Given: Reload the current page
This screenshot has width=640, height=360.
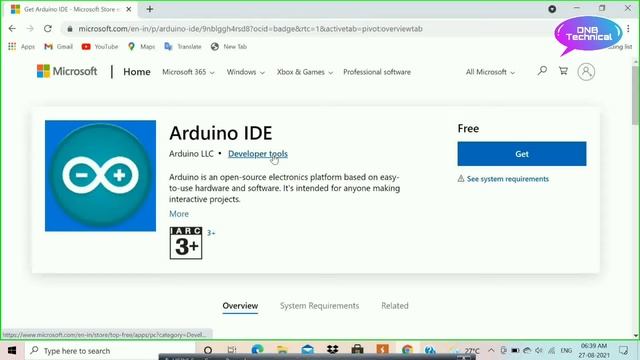Looking at the screenshot, I should tap(48, 29).
